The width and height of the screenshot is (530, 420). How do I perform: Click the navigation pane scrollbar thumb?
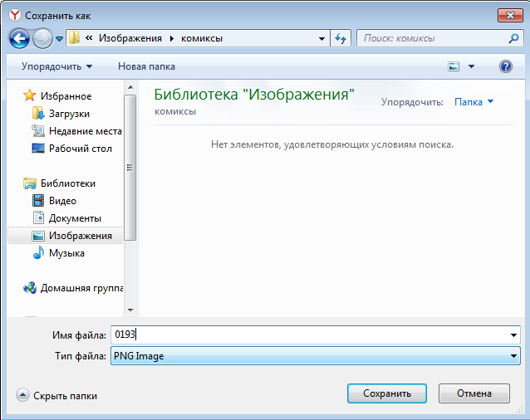tap(130, 168)
